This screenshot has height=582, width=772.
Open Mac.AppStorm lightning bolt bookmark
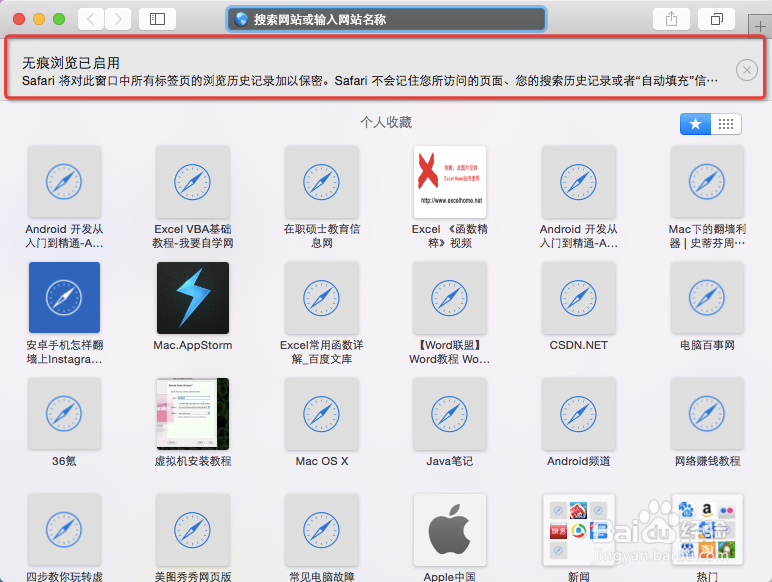pyautogui.click(x=193, y=307)
